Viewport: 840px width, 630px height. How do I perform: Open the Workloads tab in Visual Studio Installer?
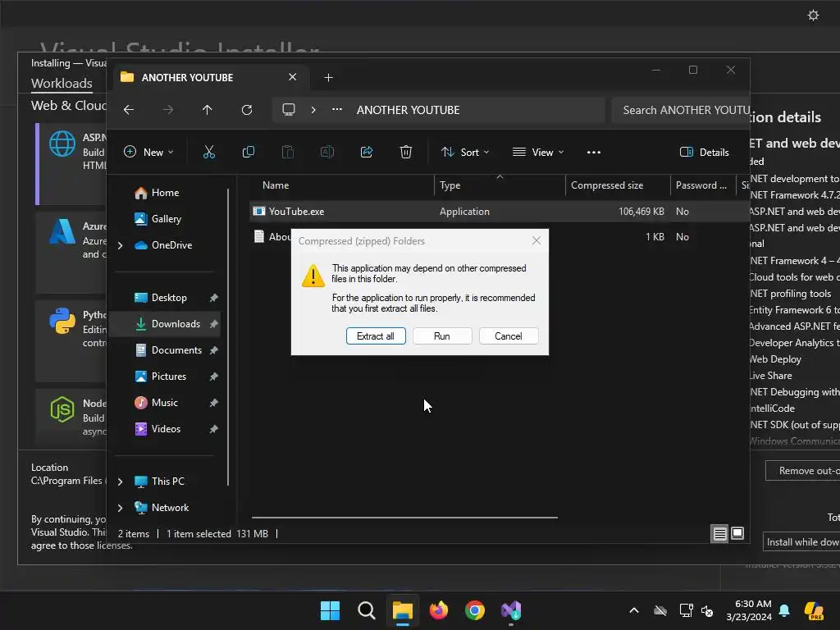coord(62,83)
